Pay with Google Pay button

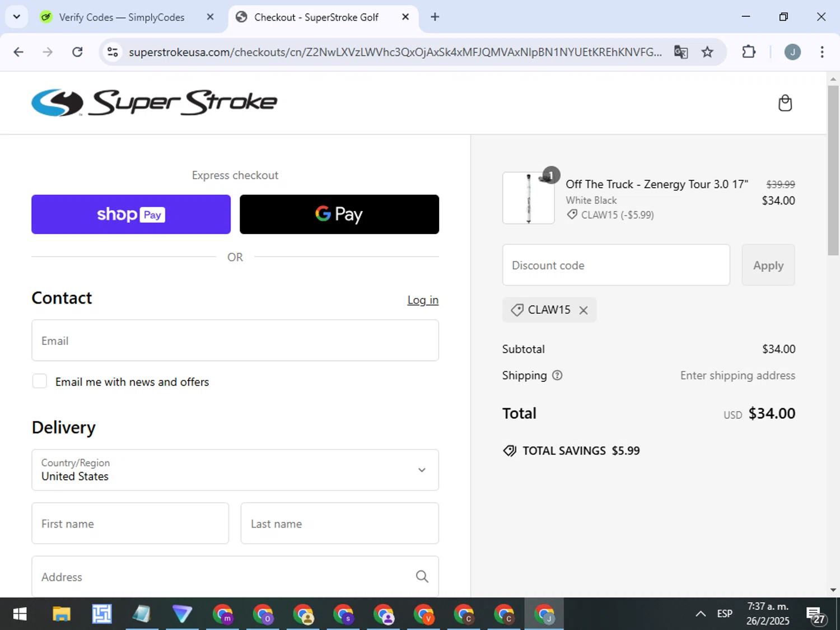pyautogui.click(x=339, y=214)
